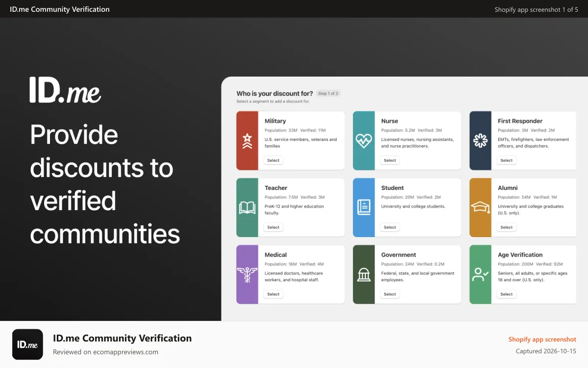
Task: Click 'Population: 33M Verified: 11M' text
Action: [295, 131]
